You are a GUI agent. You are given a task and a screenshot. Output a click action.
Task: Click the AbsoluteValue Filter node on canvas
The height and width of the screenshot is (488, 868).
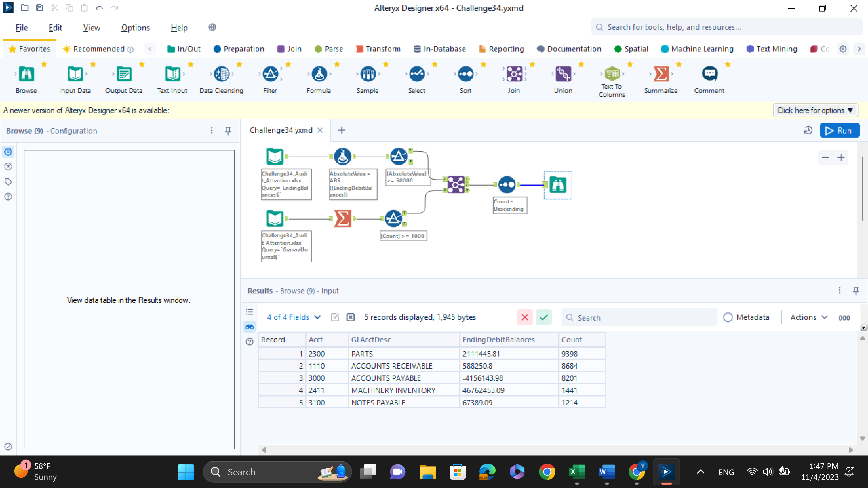(399, 156)
